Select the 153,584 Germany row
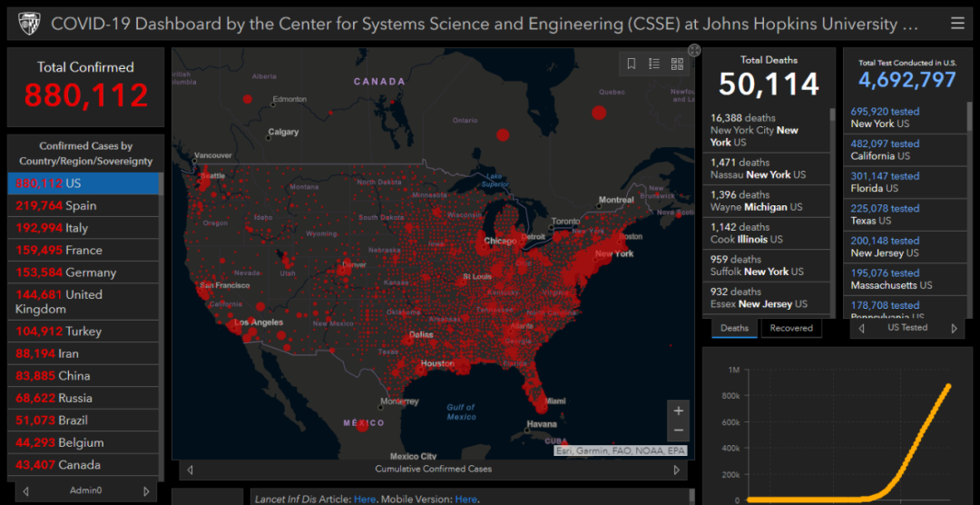 [83, 272]
